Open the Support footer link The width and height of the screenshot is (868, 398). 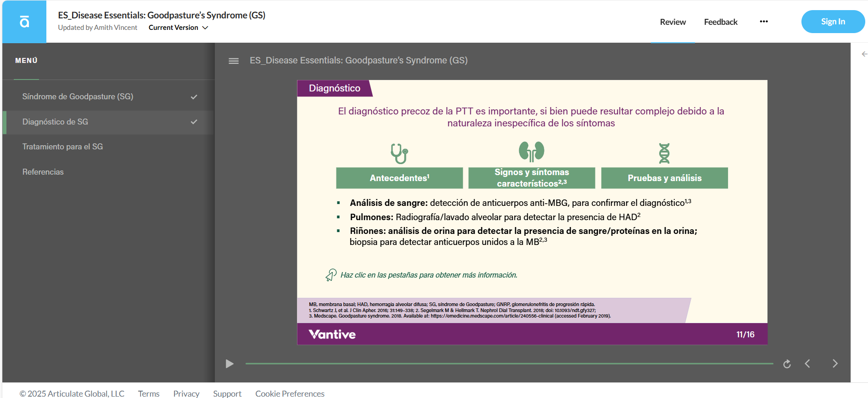tap(227, 393)
